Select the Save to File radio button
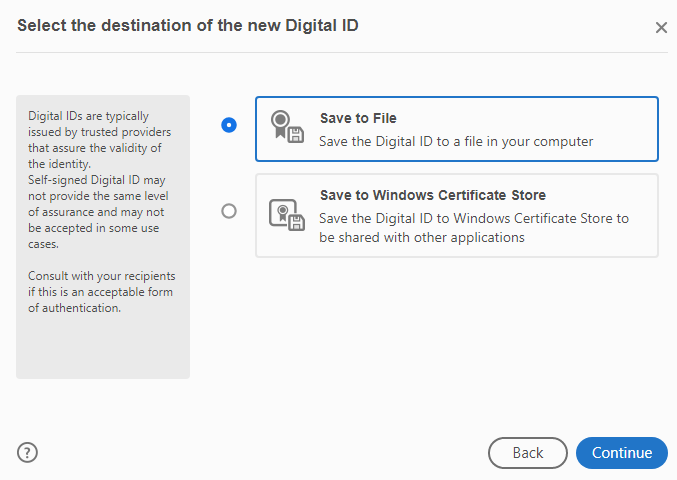The height and width of the screenshot is (480, 677). [x=229, y=125]
